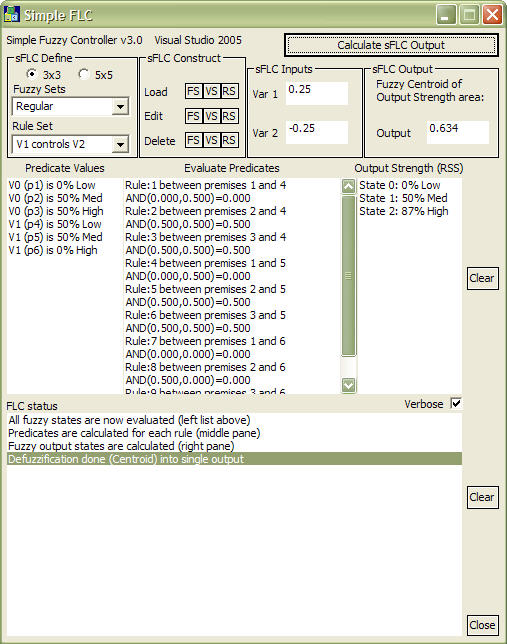Screen dimensions: 507x644
Task: Click the Load FS button
Action: tap(194, 91)
